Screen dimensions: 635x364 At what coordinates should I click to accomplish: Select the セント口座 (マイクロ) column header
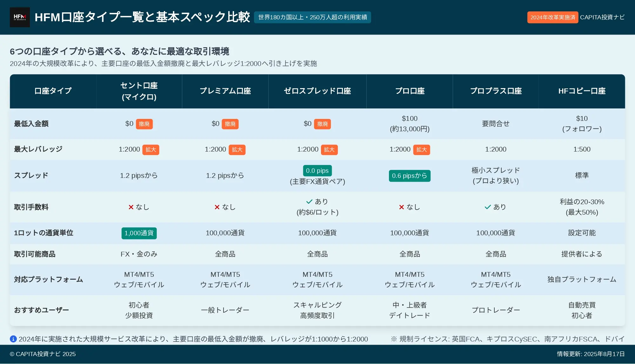point(139,91)
